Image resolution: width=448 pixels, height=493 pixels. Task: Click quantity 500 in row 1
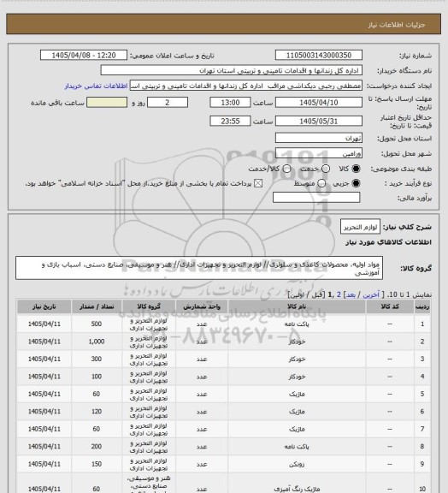97,324
